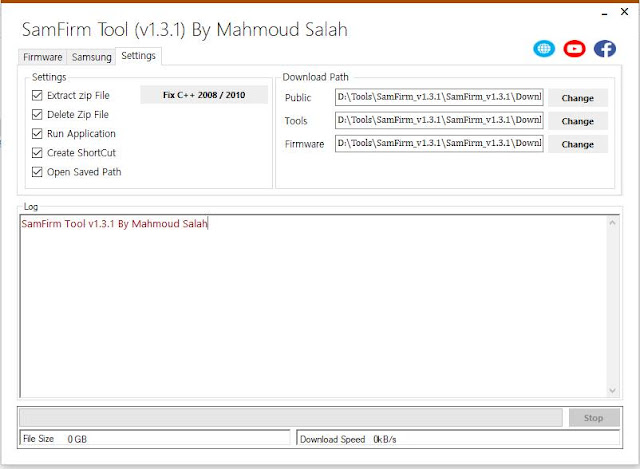Click the log line 'SamFirm Tool v1.3.1 By Mahmoud Salah'

pos(115,224)
